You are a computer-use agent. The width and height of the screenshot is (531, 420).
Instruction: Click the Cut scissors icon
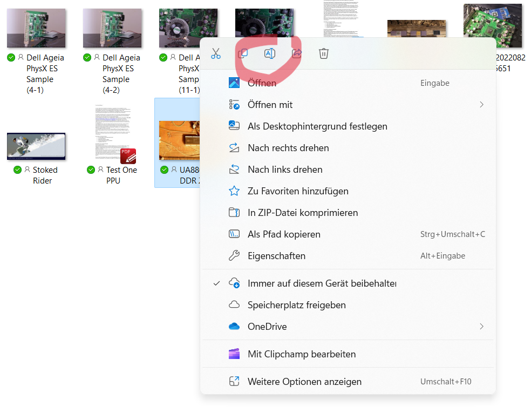(x=216, y=53)
